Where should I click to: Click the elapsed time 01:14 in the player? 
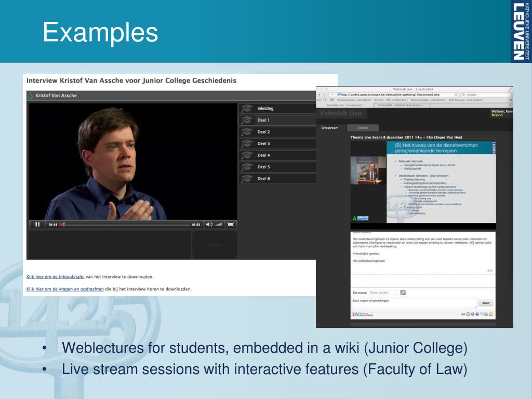point(53,224)
